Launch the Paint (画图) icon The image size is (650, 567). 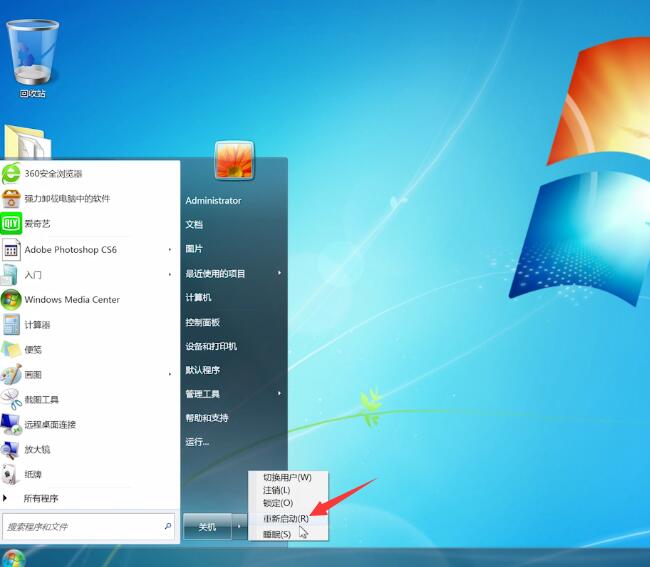pyautogui.click(x=11, y=374)
